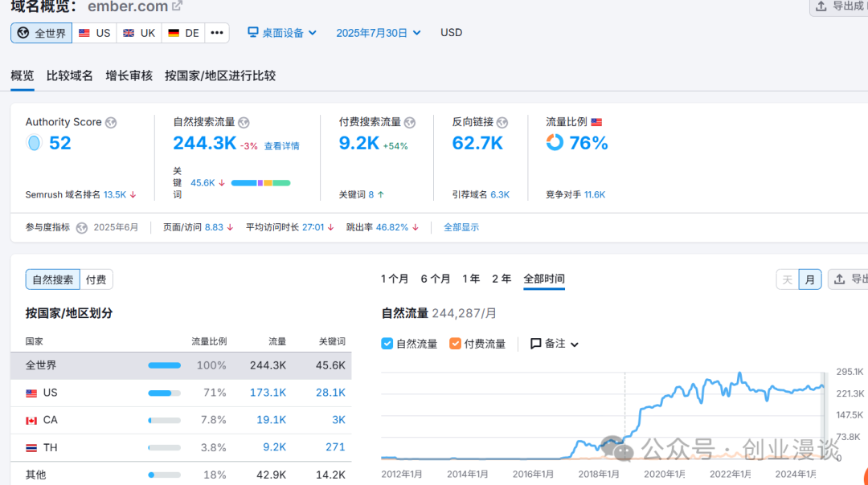Image resolution: width=868 pixels, height=485 pixels.
Task: Click the US flag icon next to 流量比例
Action: coord(596,122)
